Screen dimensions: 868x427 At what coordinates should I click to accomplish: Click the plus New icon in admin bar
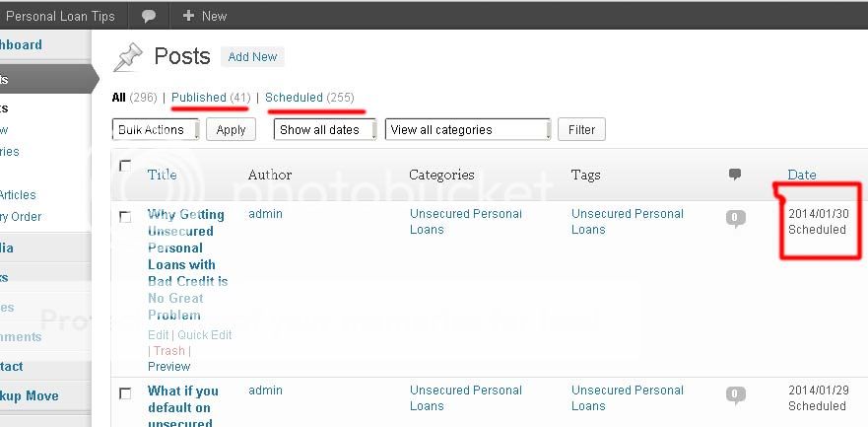point(188,16)
